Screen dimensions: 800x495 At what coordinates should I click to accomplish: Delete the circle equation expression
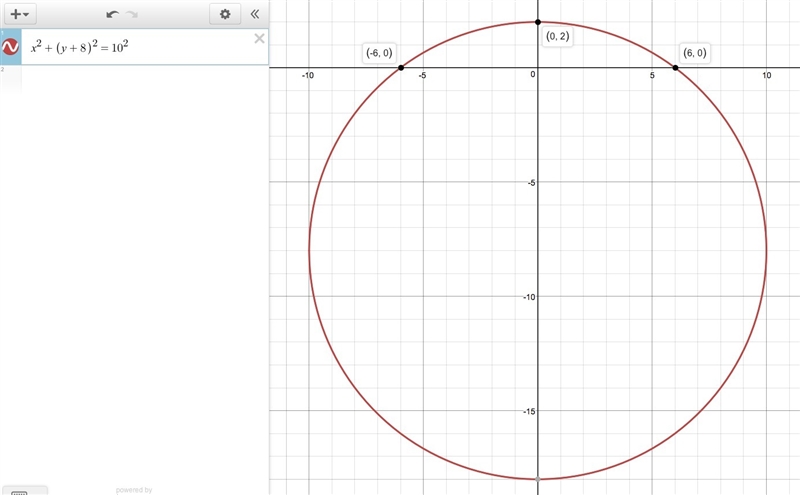tap(259, 38)
